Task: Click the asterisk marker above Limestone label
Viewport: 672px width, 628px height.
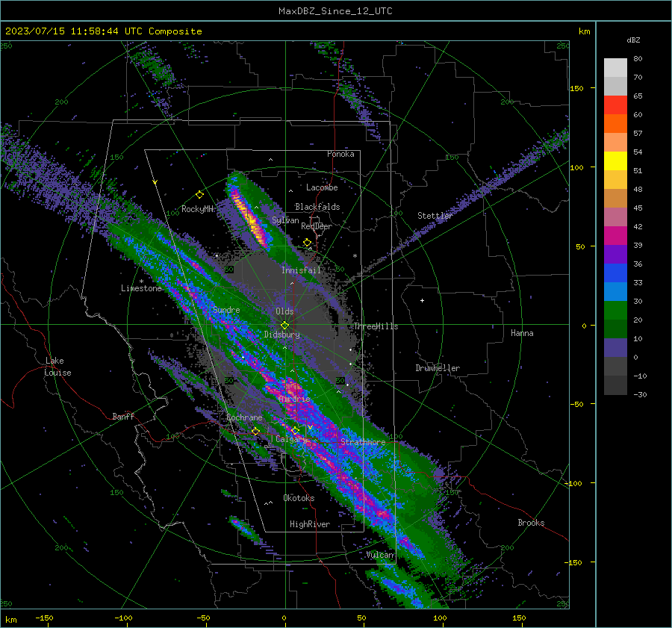Action: click(x=141, y=282)
